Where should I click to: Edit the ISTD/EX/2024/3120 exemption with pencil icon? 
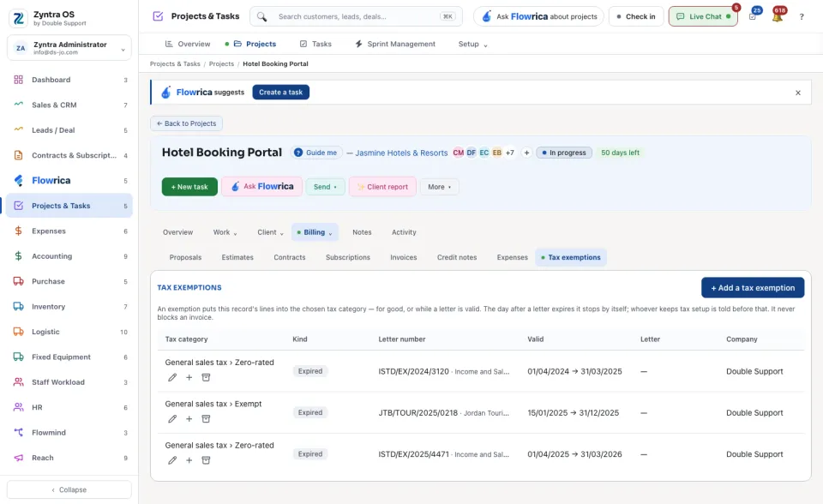click(x=172, y=377)
